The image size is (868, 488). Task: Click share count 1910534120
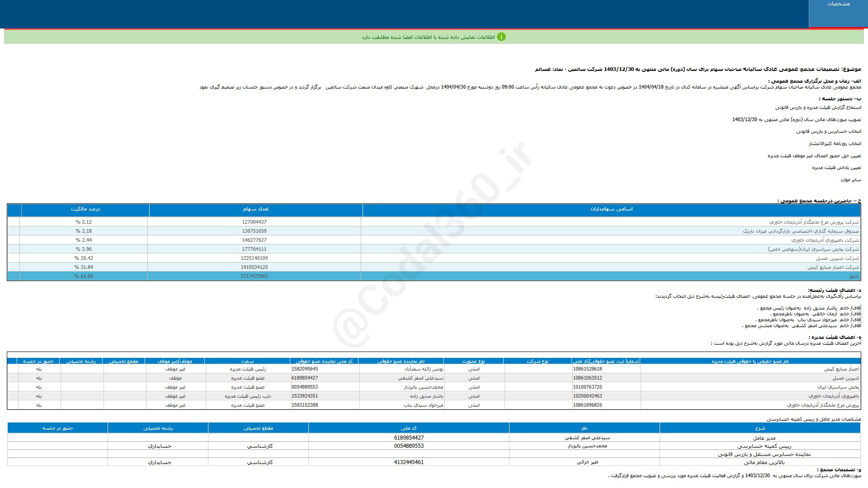254,267
